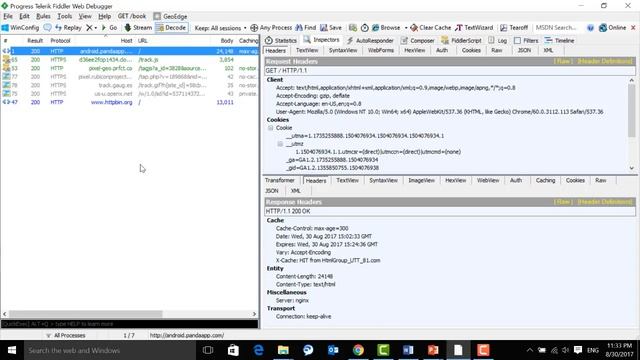
Task: Open File Explorer from the taskbar
Action: [x=283, y=350]
